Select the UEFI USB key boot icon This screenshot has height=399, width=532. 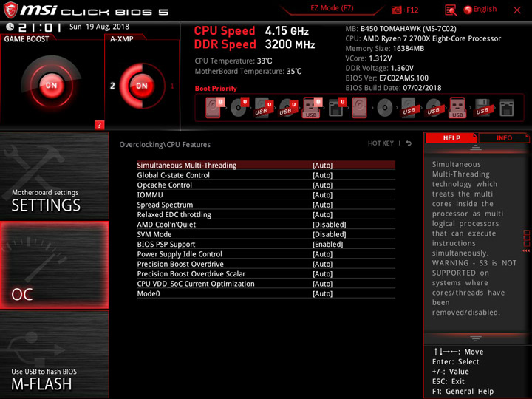pyautogui.click(x=312, y=108)
